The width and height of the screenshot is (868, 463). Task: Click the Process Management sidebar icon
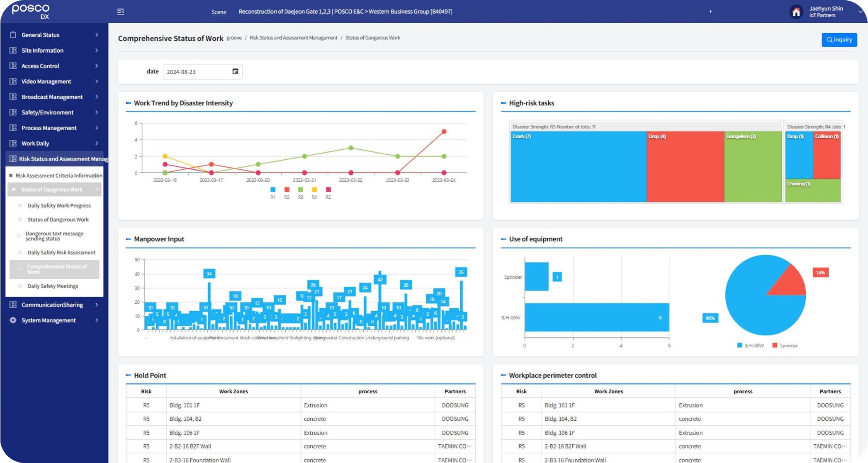(13, 128)
